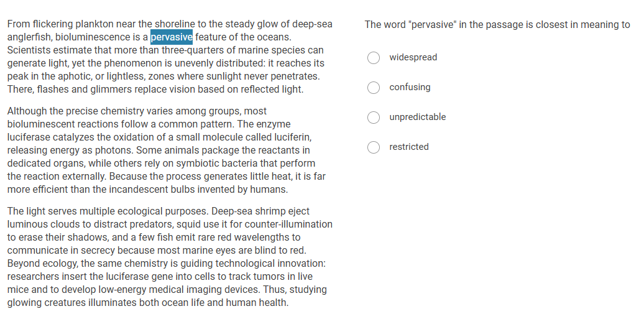Pick the "unpredictable" radio button
This screenshot has width=644, height=324.
point(374,118)
